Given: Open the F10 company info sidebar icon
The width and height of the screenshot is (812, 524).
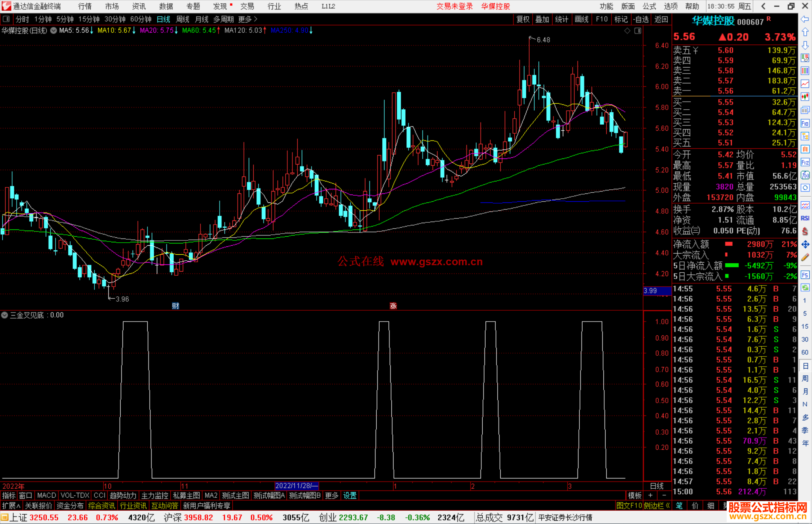Looking at the screenshot, I should click(x=805, y=123).
